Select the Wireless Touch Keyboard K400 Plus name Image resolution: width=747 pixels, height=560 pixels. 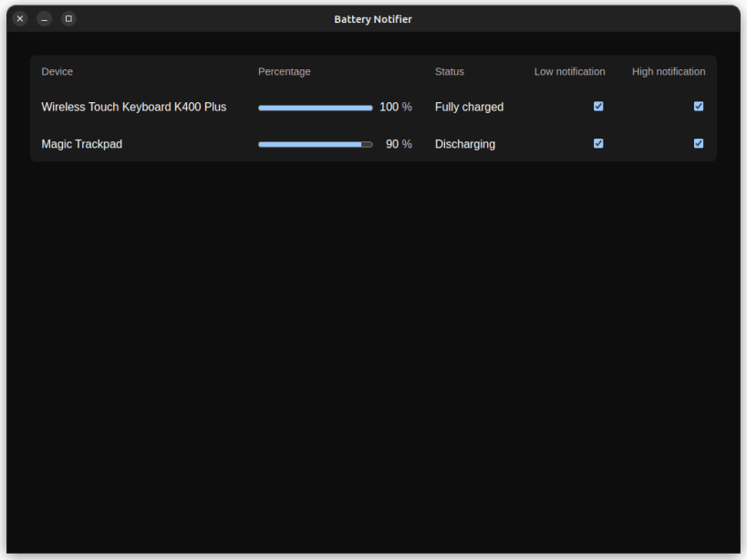[x=134, y=107]
